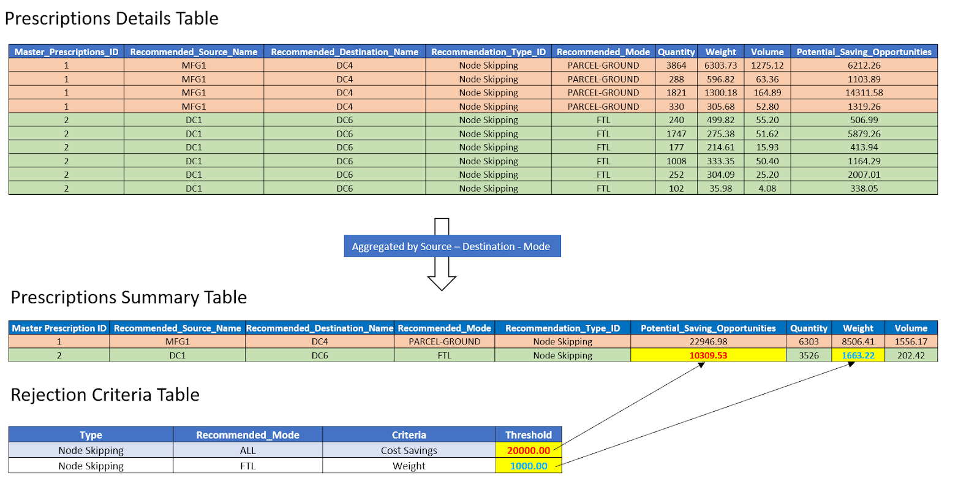980x500 pixels.
Task: Click the Criteria column header
Action: [409, 435]
